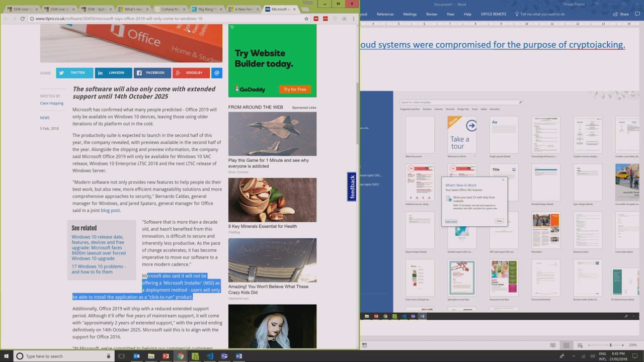Click 'Tell me what you want to do'
Screen dimensions: 644x362
pos(540,14)
